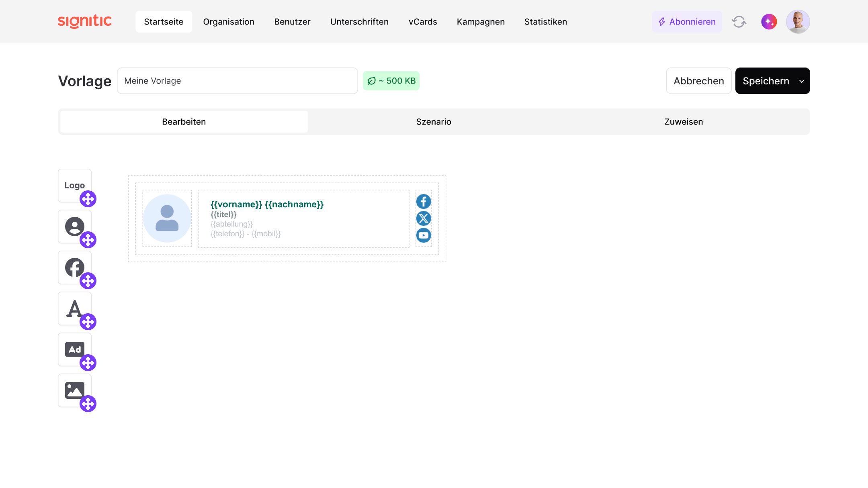Switch to the Szenario tab

[434, 122]
